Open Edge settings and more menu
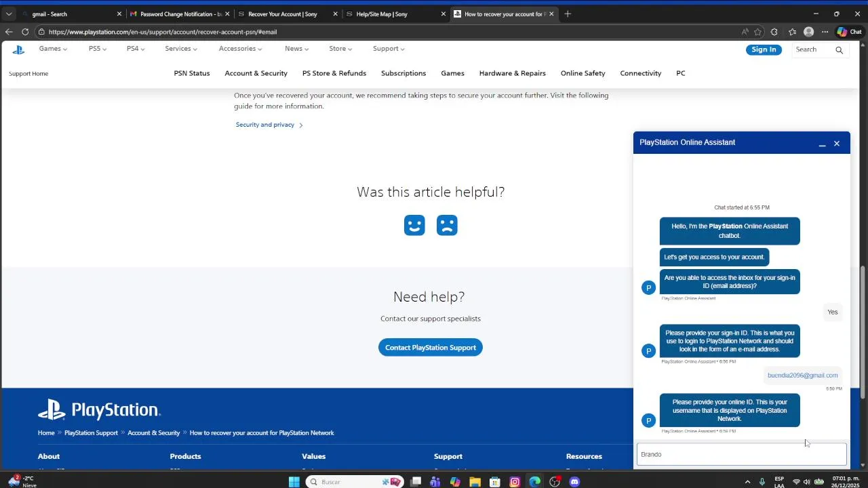868x488 pixels. point(825,32)
